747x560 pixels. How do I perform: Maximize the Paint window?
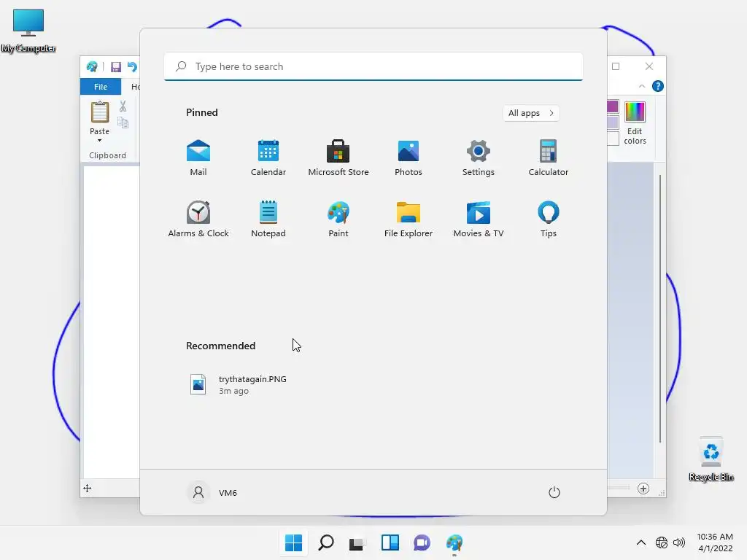[616, 66]
